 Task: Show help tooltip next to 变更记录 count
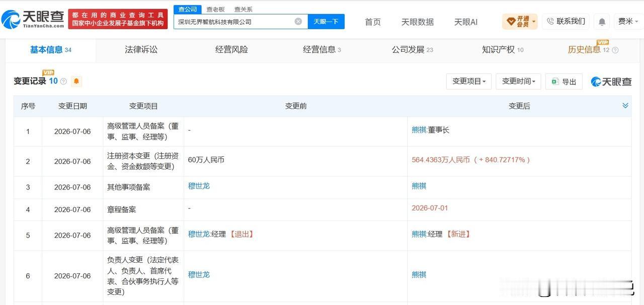63,81
